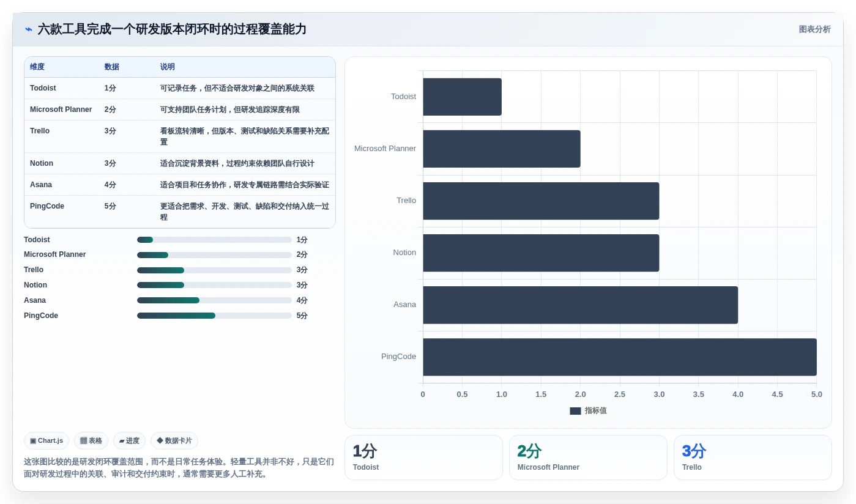Click the PingCode bar in the chart
This screenshot has width=856, height=504.
620,357
